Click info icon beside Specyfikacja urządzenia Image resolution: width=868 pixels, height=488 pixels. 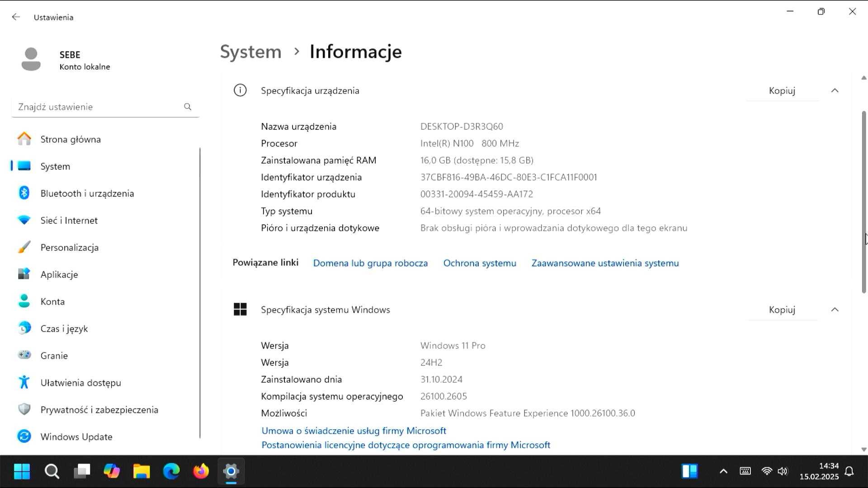(x=240, y=90)
